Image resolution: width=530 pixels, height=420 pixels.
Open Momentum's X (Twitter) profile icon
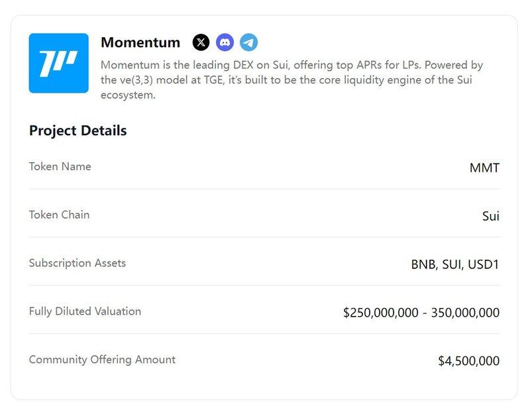201,42
